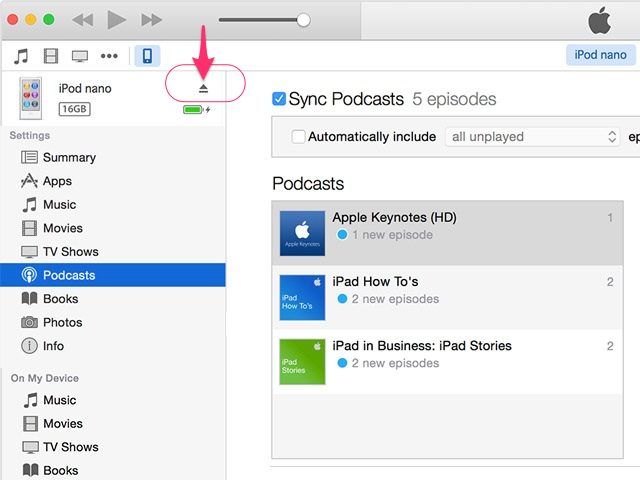Click the '5 episodes' count text
The image size is (640, 480).
[x=454, y=99]
